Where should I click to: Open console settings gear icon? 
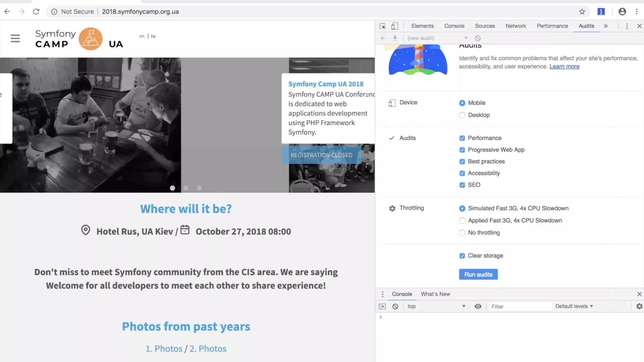(639, 306)
